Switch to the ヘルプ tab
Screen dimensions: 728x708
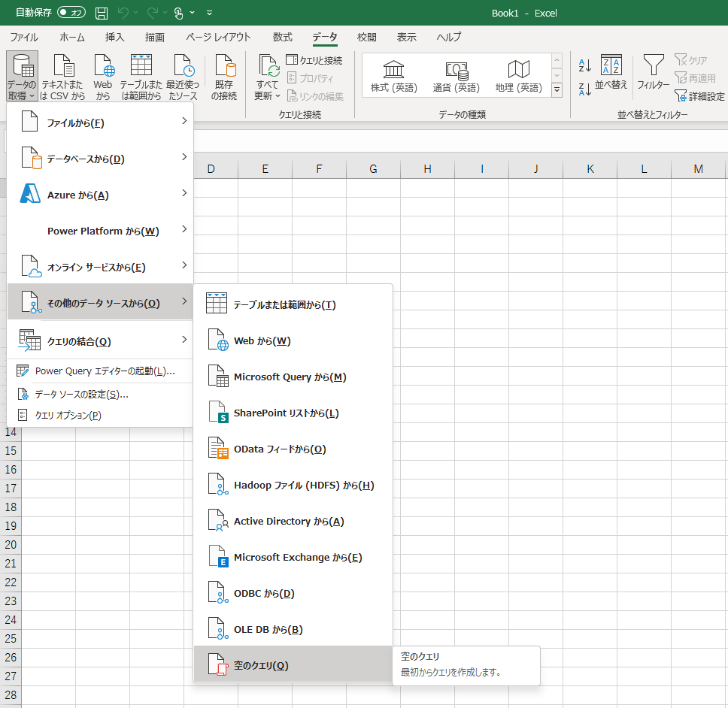coord(448,37)
